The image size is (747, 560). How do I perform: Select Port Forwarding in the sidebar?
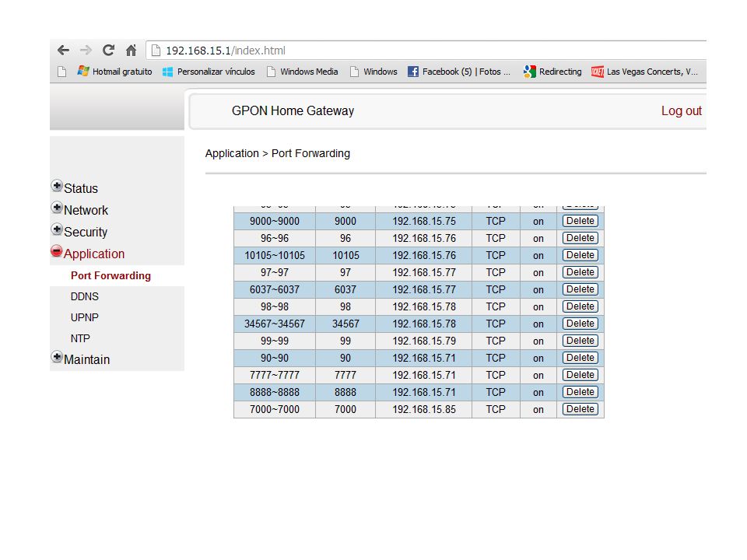click(x=110, y=275)
